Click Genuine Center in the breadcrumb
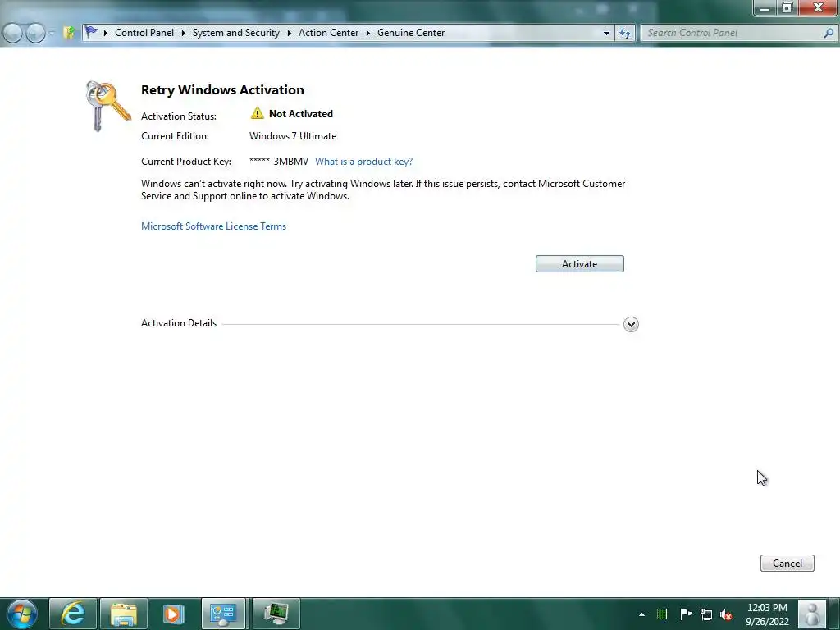 pos(411,33)
